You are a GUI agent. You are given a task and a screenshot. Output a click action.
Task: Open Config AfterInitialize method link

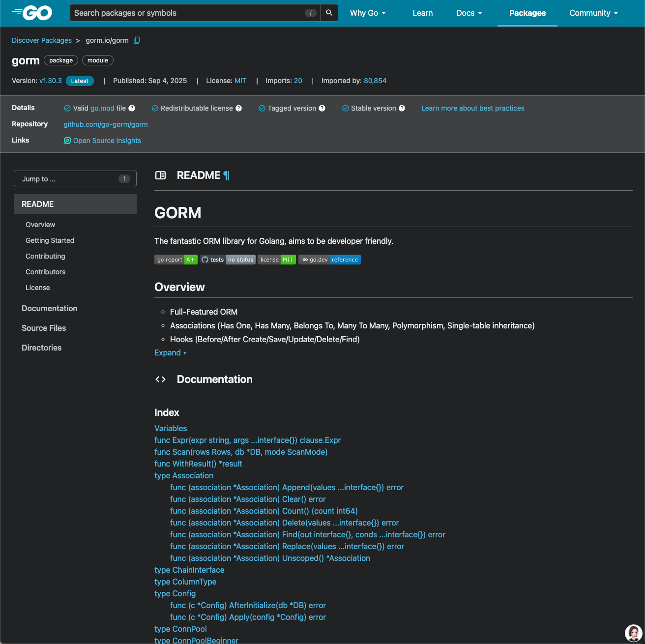tap(248, 605)
